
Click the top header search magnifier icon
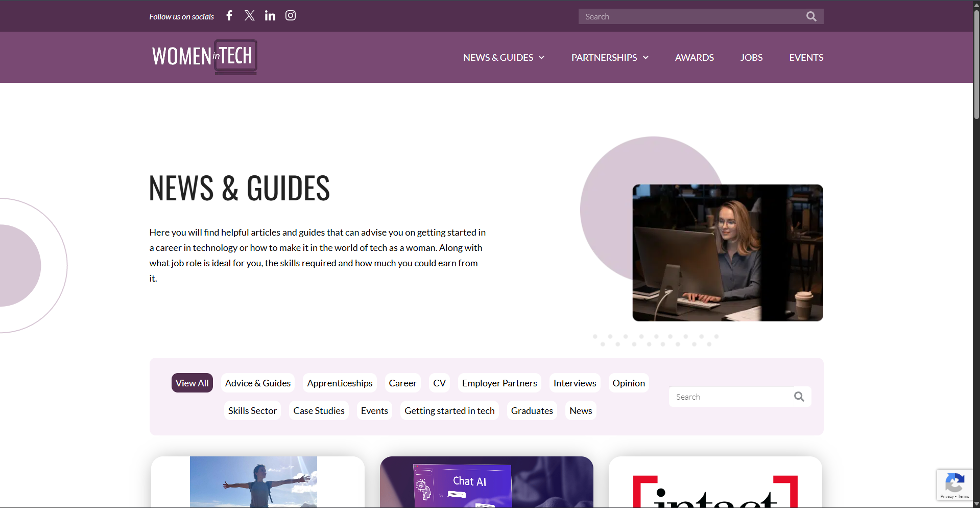click(x=811, y=16)
